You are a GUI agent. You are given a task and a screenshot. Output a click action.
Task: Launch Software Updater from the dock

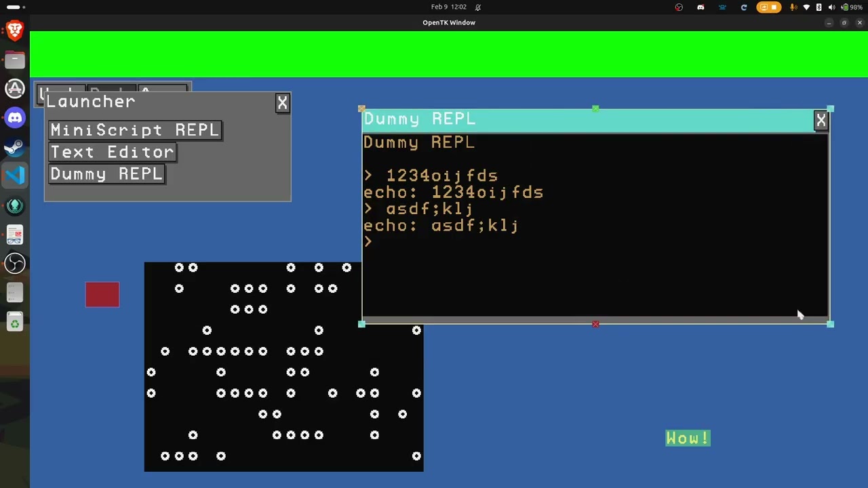(15, 89)
